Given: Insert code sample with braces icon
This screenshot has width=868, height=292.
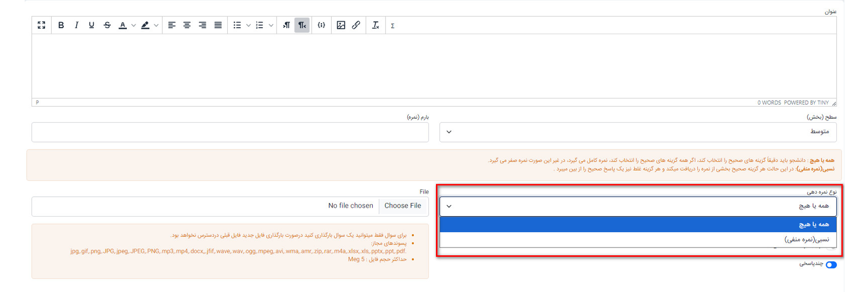Looking at the screenshot, I should [x=322, y=25].
